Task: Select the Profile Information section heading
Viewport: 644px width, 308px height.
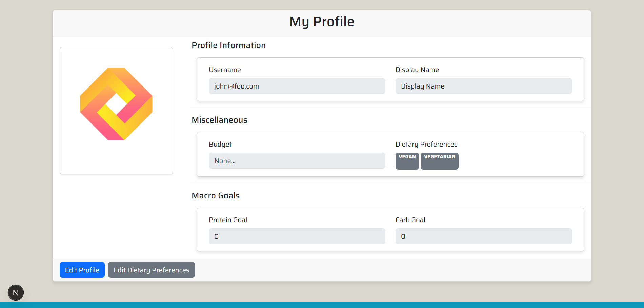Action: pyautogui.click(x=229, y=45)
